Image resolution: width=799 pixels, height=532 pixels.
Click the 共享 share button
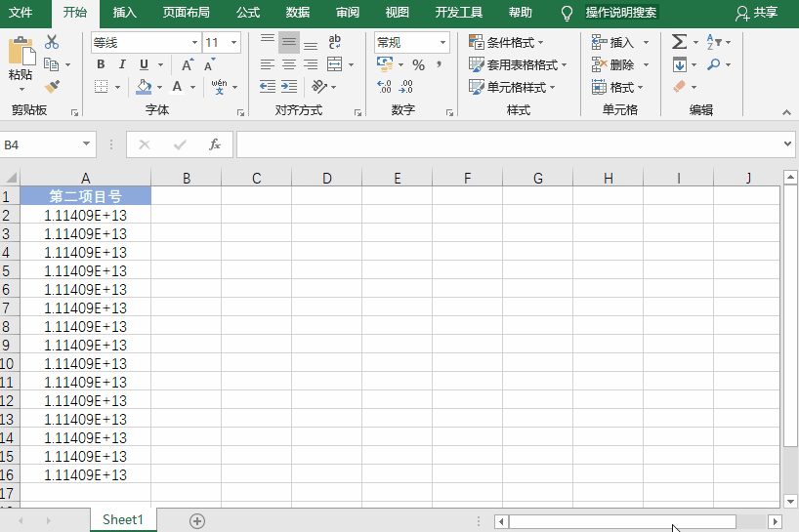point(757,13)
